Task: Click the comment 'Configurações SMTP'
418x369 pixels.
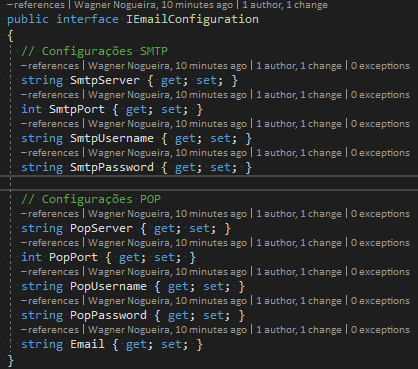Action: 94,51
